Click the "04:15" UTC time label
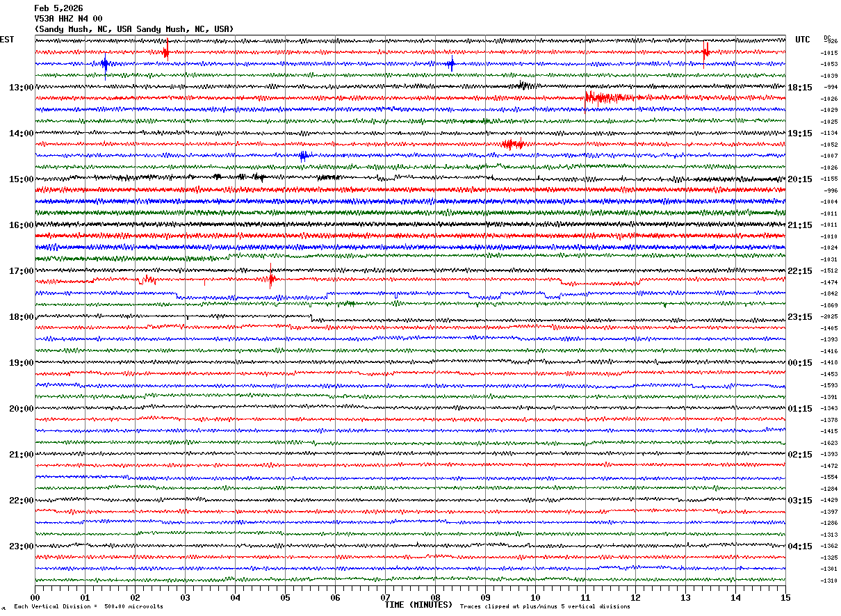This screenshot has width=841, height=616. [800, 546]
